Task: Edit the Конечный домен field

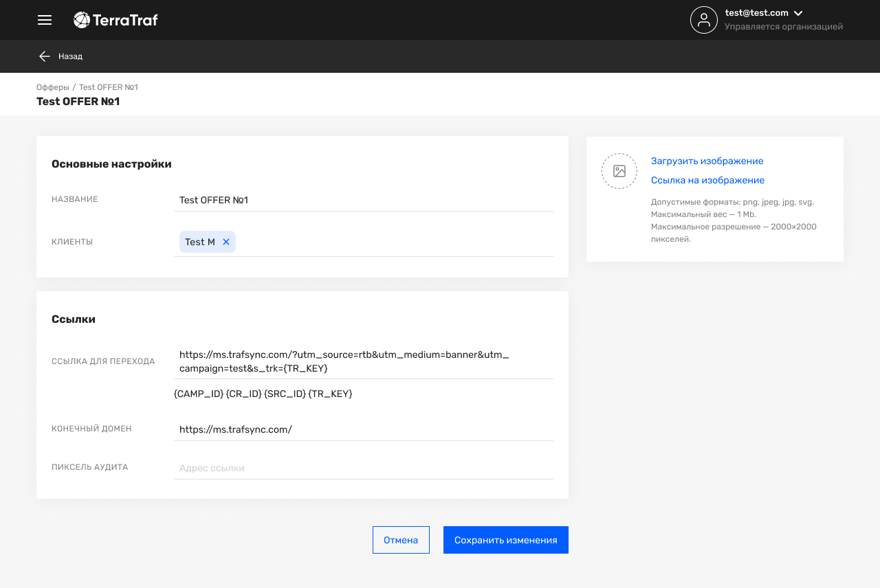Action: tap(364, 430)
